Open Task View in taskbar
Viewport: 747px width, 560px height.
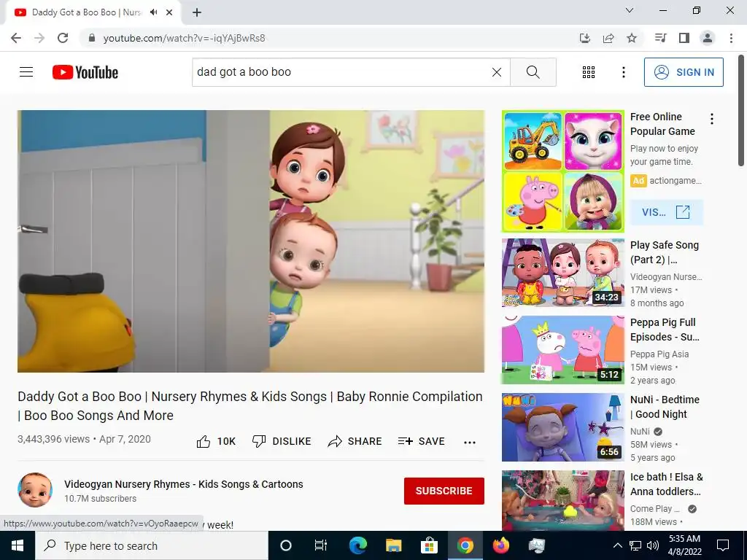[321, 545]
